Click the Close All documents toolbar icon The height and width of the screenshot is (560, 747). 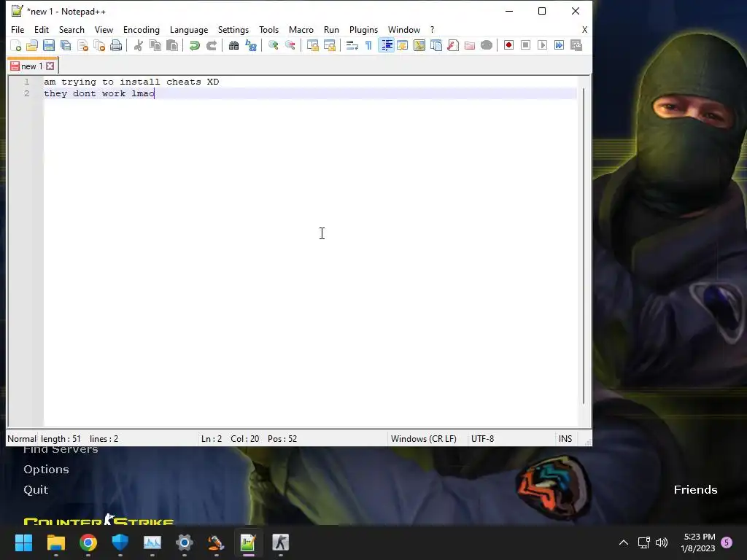(99, 45)
